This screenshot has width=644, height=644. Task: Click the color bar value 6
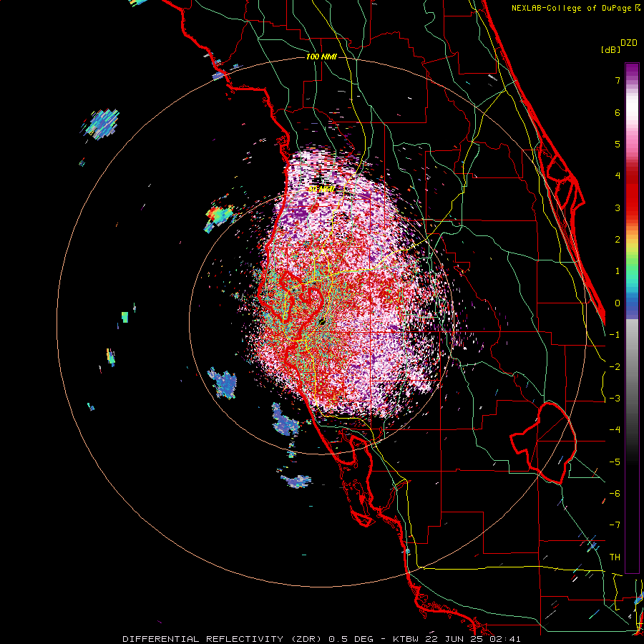(x=618, y=112)
